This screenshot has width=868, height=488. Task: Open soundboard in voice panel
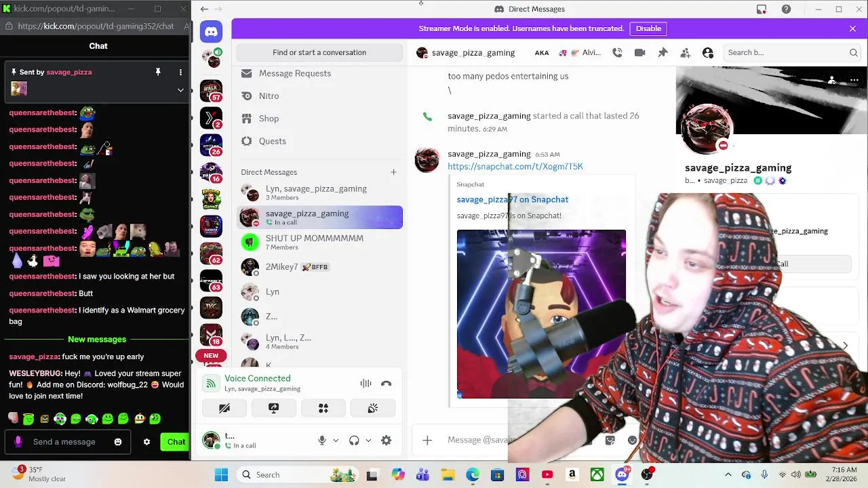(x=373, y=408)
